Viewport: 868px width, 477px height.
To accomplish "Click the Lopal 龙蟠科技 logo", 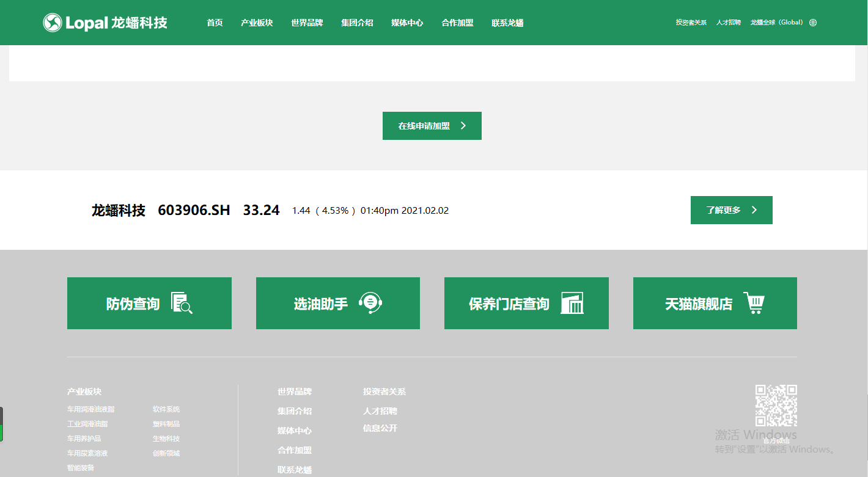I will point(105,23).
